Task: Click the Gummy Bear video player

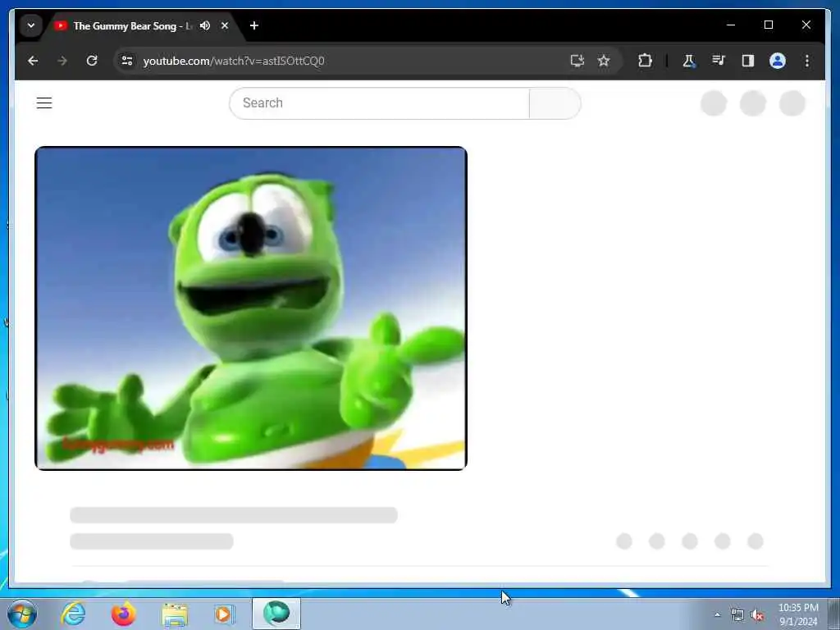Action: pos(251,308)
